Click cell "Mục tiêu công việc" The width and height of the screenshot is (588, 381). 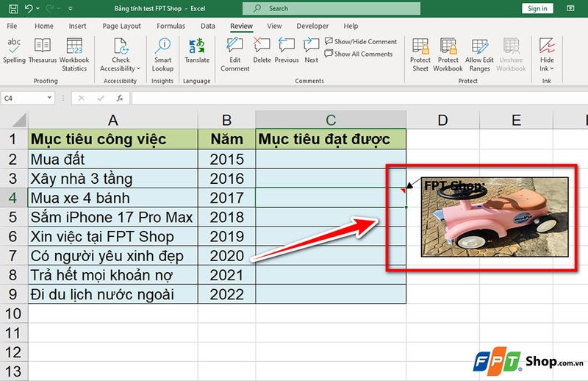pyautogui.click(x=113, y=139)
